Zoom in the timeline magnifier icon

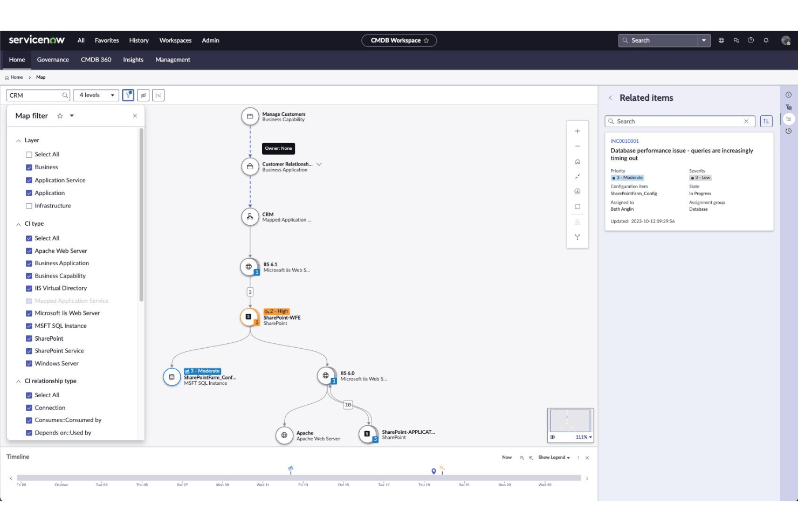point(531,458)
